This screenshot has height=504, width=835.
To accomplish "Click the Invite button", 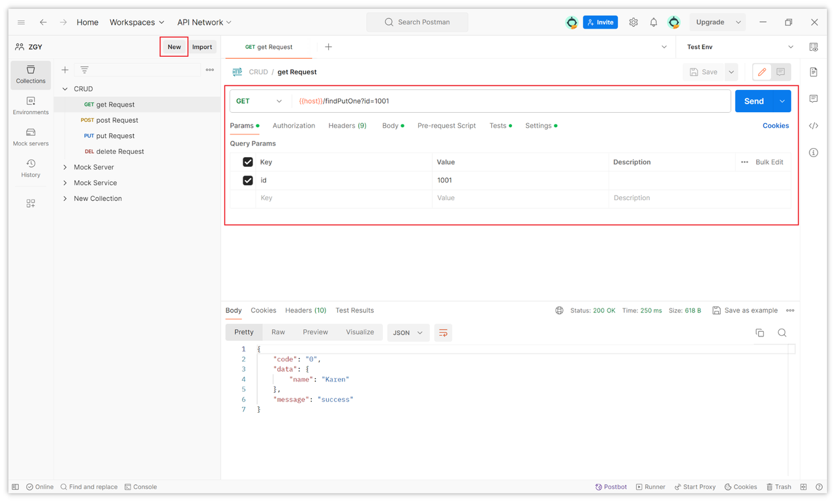I will 600,22.
